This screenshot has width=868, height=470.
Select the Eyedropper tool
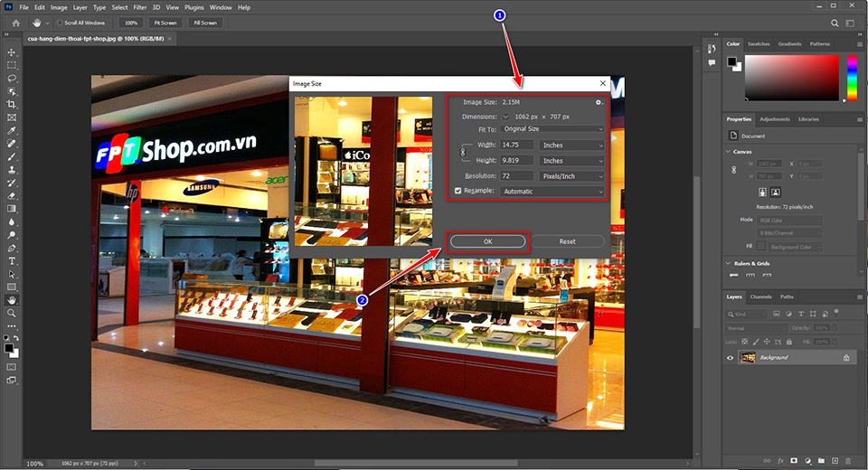[x=12, y=131]
